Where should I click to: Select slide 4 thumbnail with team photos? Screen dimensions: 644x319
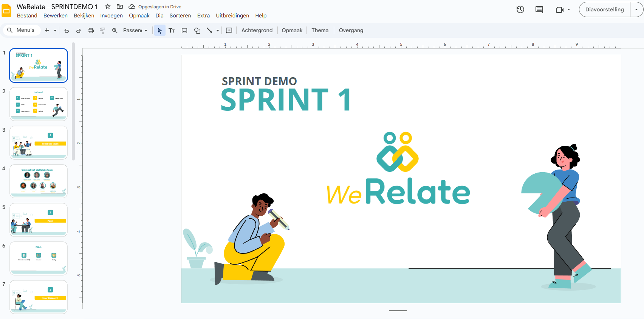[x=39, y=181]
